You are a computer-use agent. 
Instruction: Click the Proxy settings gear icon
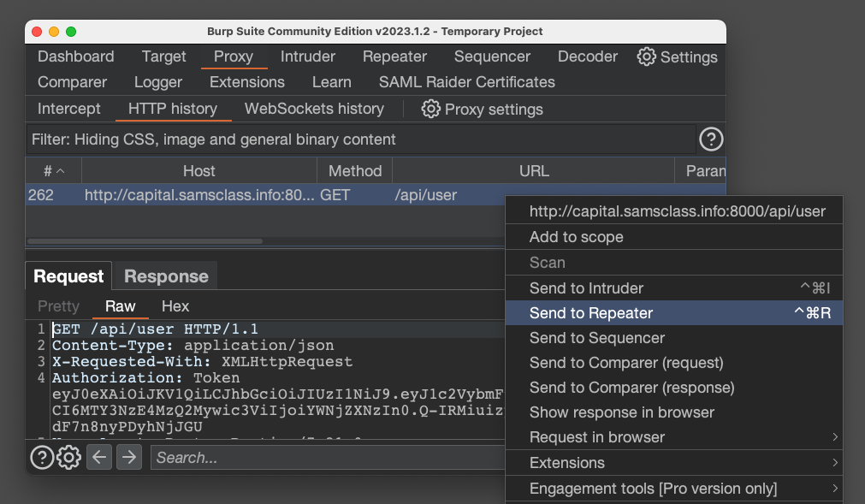431,110
